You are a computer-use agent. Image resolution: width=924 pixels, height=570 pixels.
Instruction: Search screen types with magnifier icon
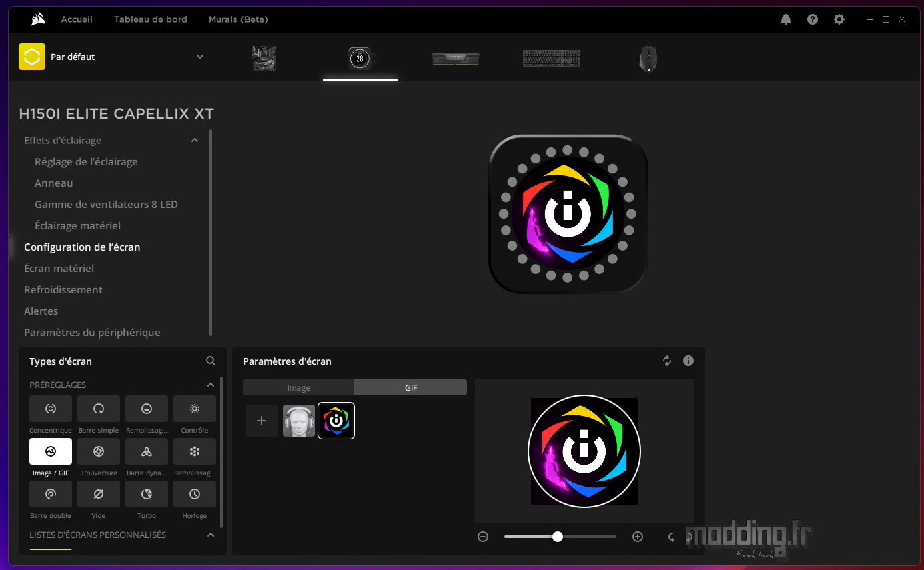(211, 361)
